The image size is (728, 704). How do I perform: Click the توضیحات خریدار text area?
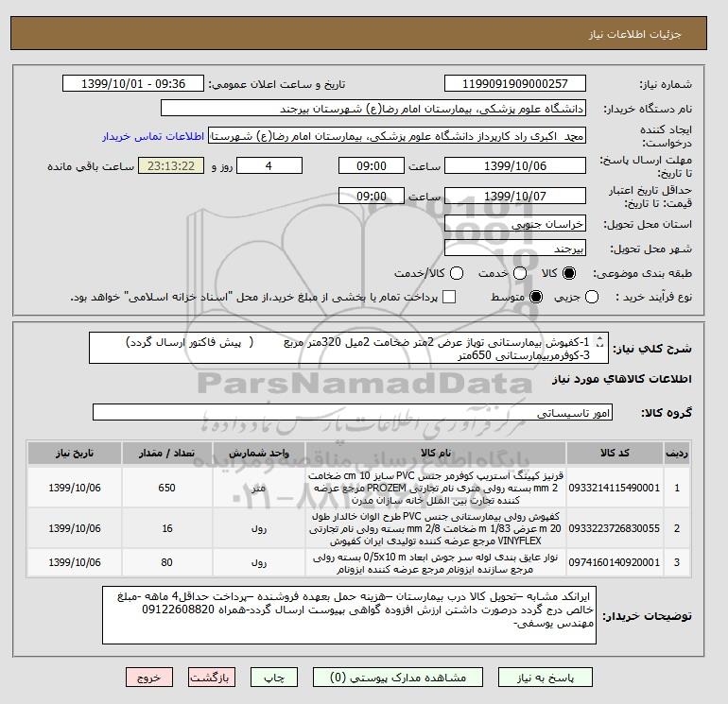[349, 615]
